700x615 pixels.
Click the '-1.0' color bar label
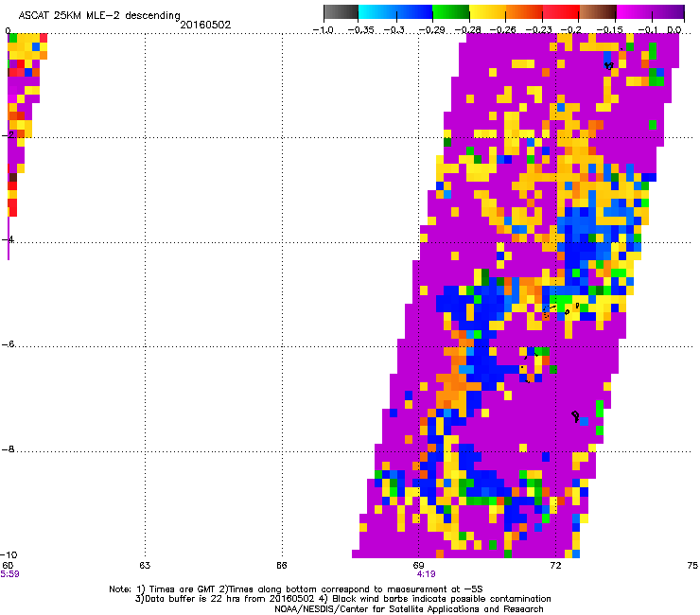(x=324, y=30)
